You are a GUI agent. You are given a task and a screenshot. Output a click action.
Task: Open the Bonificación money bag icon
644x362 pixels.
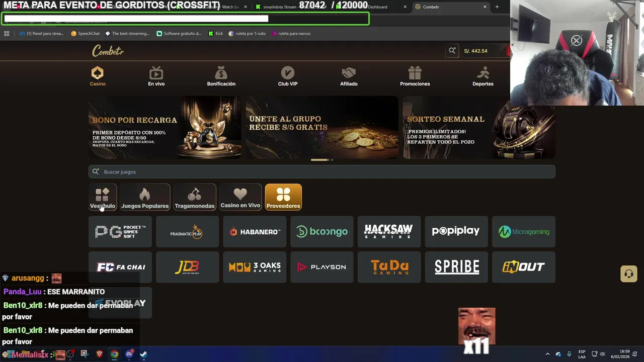(221, 73)
